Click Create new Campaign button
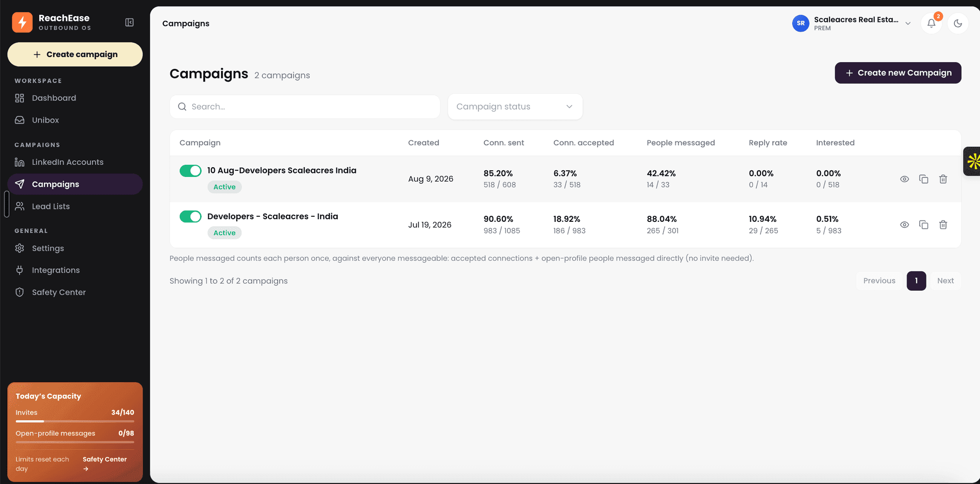 point(898,73)
